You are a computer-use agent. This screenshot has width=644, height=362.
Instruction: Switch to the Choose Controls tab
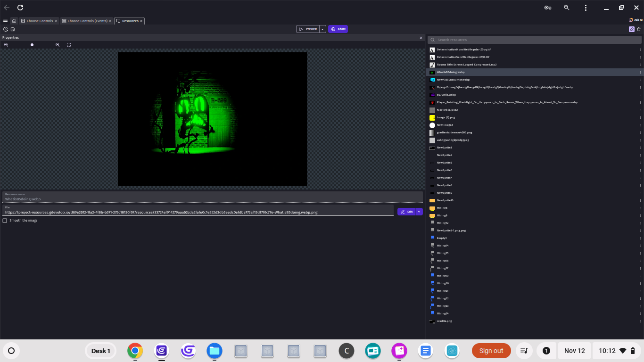[40, 21]
